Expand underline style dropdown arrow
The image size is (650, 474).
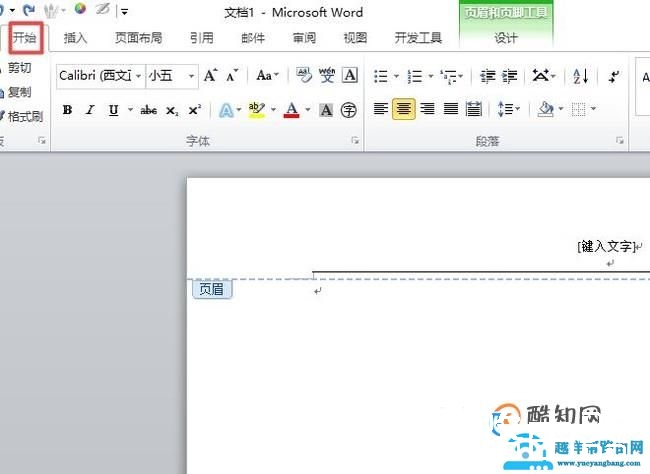point(130,110)
